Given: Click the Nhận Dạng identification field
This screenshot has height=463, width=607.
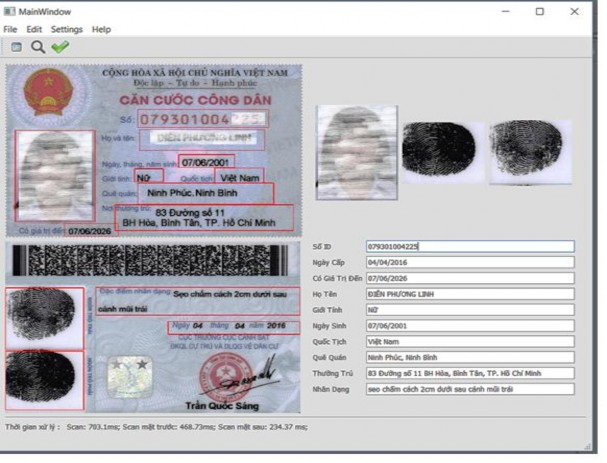Looking at the screenshot, I should pyautogui.click(x=469, y=390).
